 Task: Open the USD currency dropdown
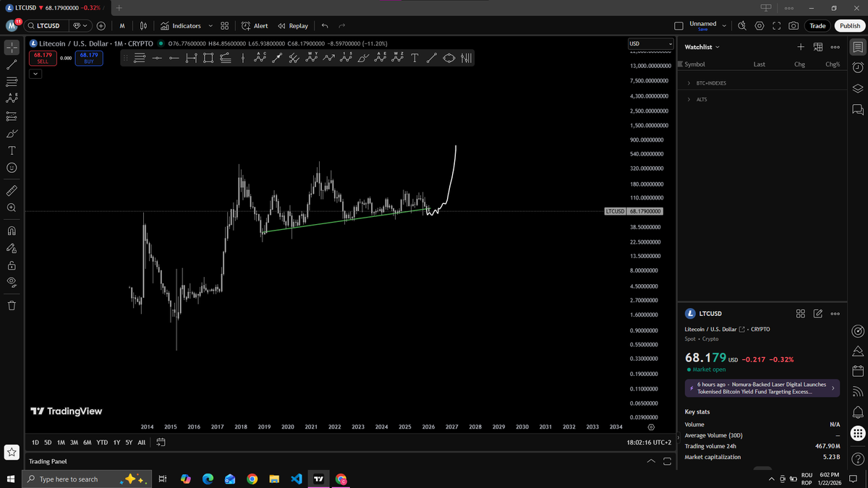pyautogui.click(x=652, y=44)
